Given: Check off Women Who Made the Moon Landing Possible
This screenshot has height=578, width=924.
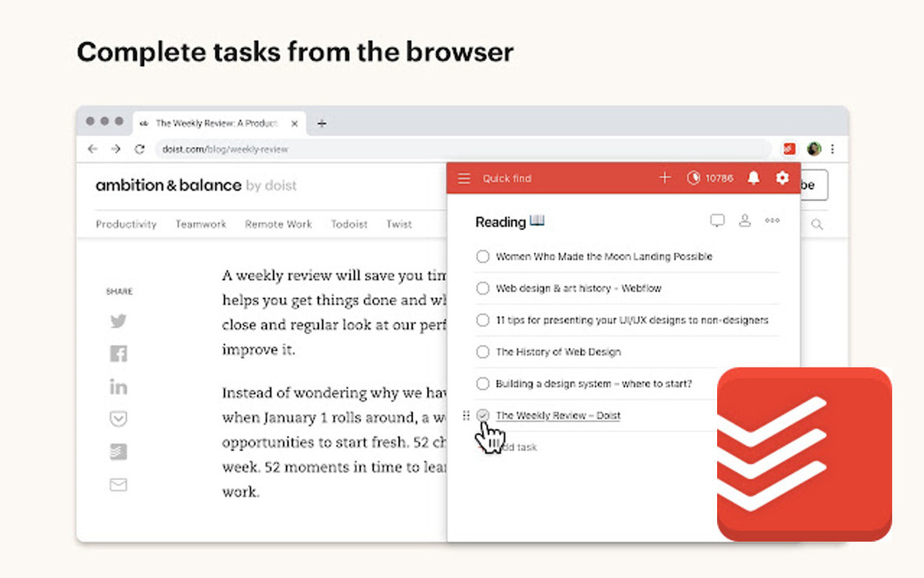Looking at the screenshot, I should pos(483,256).
